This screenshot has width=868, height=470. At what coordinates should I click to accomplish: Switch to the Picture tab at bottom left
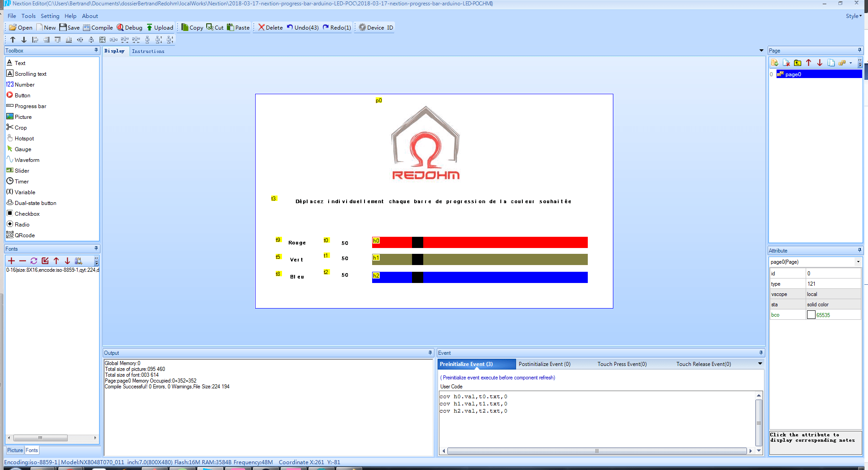click(x=15, y=450)
